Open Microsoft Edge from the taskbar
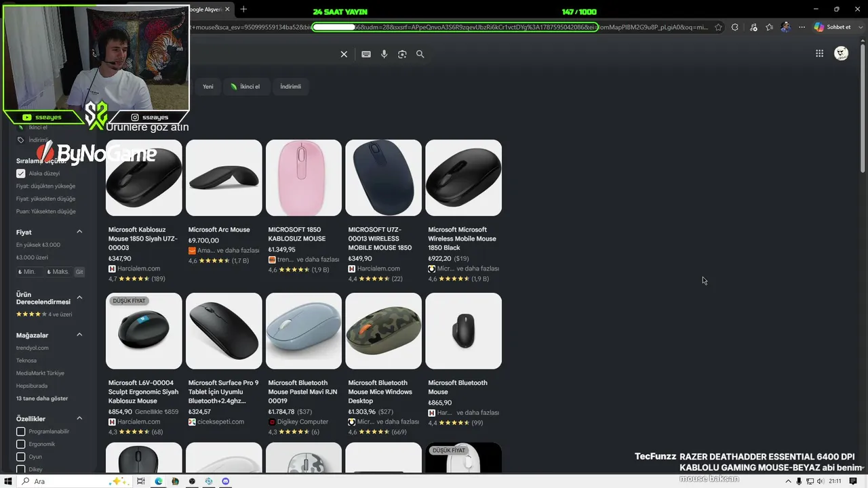The image size is (868, 488). (x=158, y=481)
